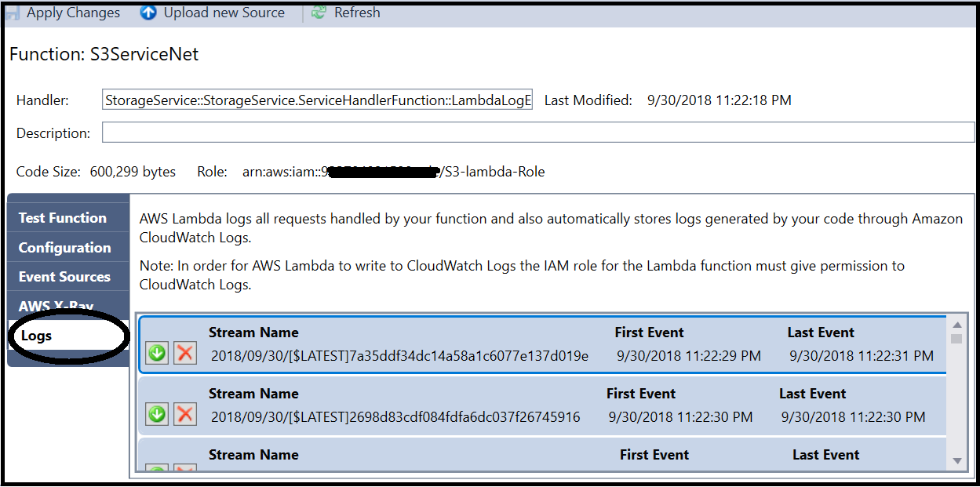Screen dimensions: 980x487
Task: Switch to the Configuration tab
Action: click(65, 248)
